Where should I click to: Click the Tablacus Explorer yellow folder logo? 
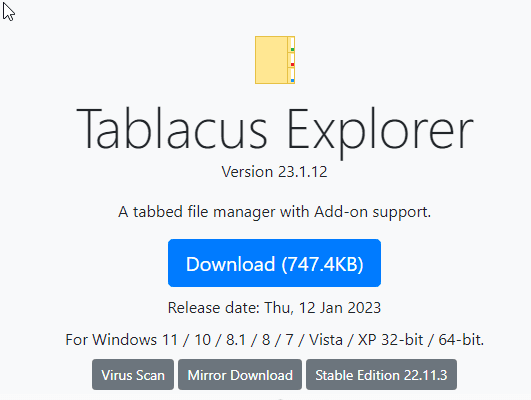click(x=275, y=60)
